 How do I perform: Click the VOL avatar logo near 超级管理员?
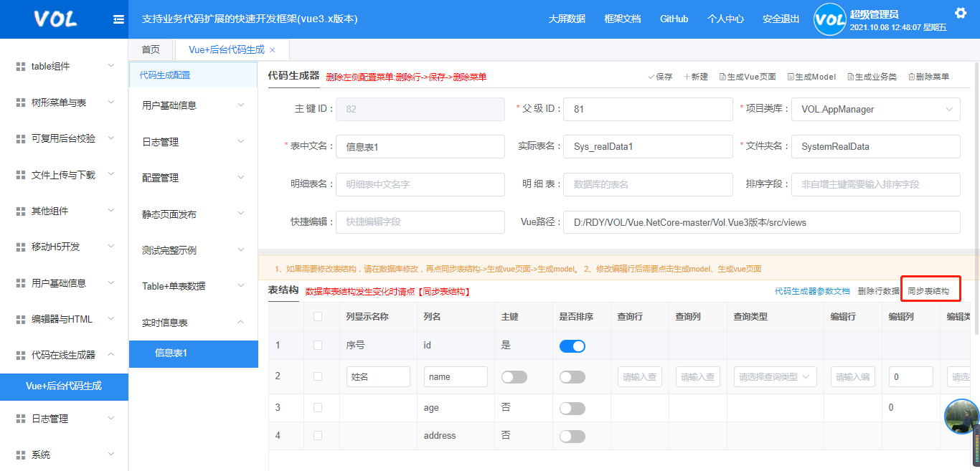(829, 19)
